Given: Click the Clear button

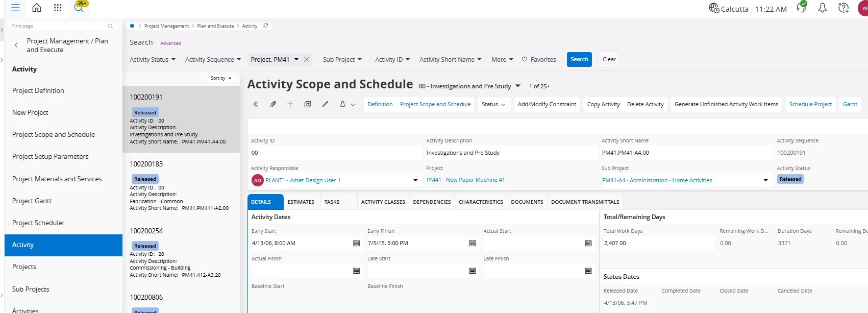Looking at the screenshot, I should 609,59.
